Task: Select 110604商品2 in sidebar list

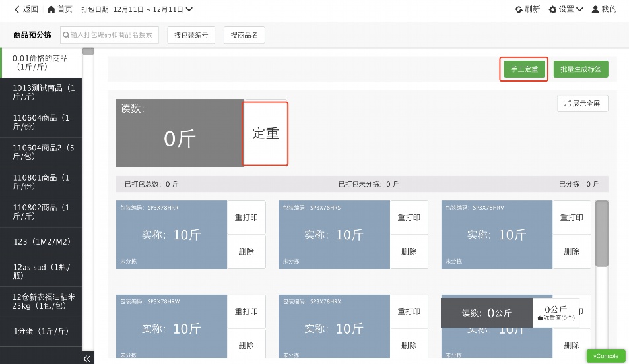Action: pyautogui.click(x=41, y=152)
